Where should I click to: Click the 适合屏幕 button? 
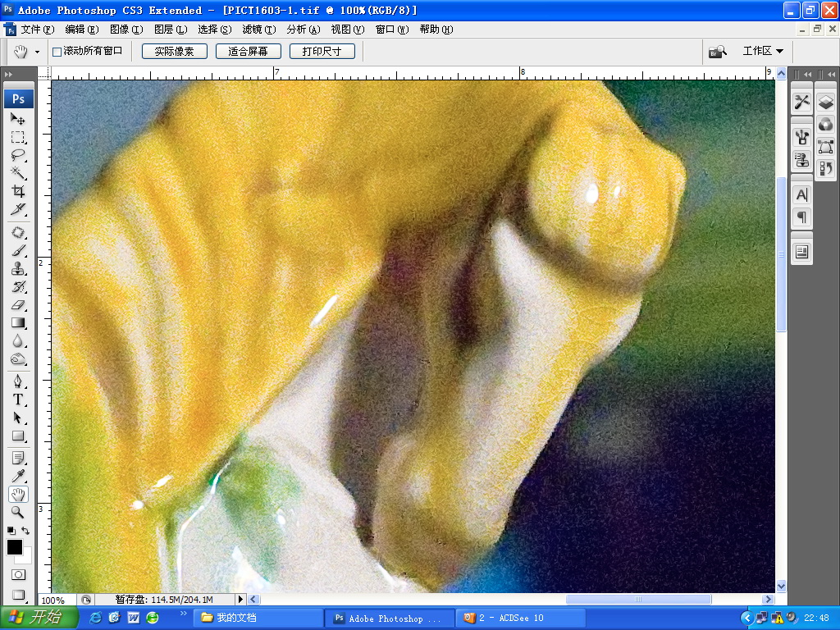coord(248,51)
